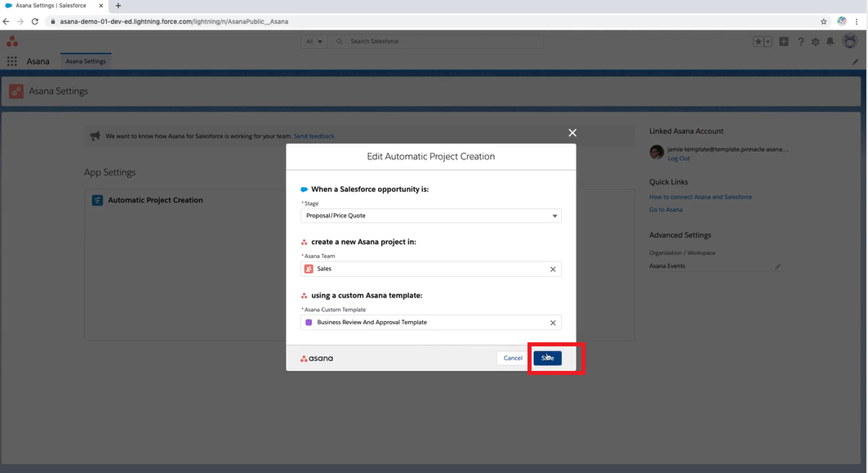Click the linked account profile photo
The height and width of the screenshot is (473, 868).
coord(657,152)
